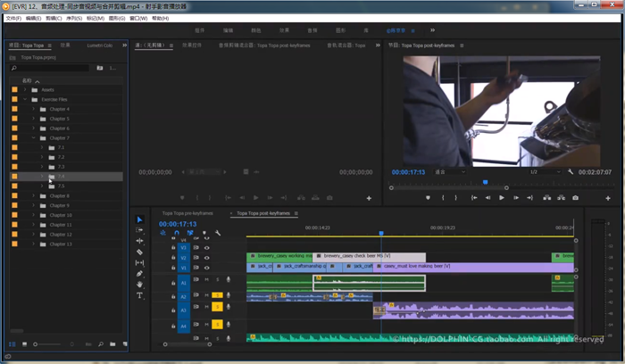Toggle V2 track output eye

(x=206, y=258)
